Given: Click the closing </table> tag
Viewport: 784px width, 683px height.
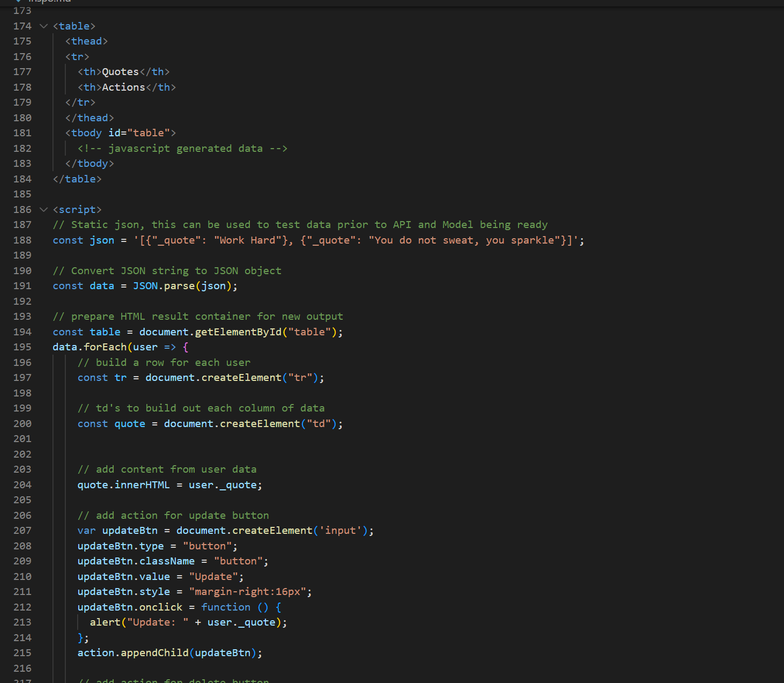Looking at the screenshot, I should tap(77, 179).
